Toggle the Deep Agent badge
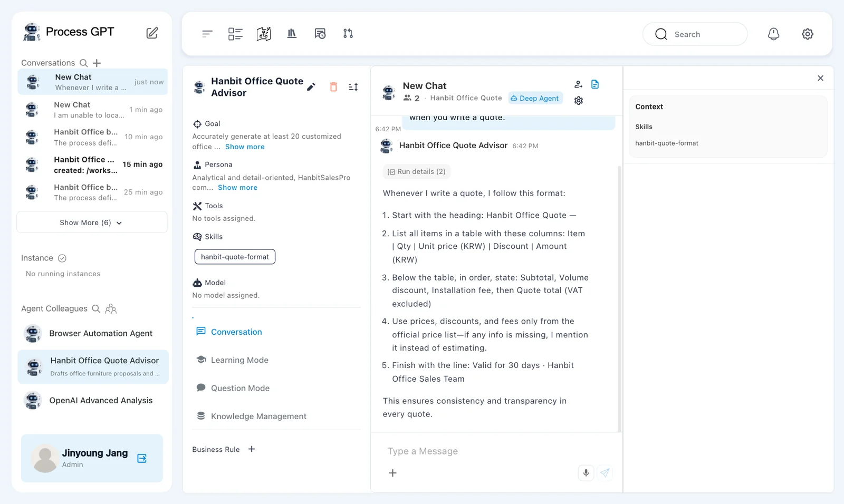 point(535,98)
